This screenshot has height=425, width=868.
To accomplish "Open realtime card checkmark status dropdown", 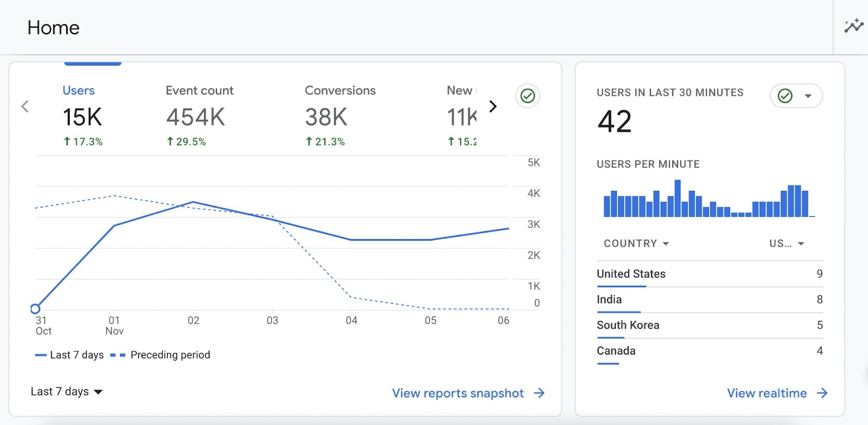I will (x=796, y=96).
